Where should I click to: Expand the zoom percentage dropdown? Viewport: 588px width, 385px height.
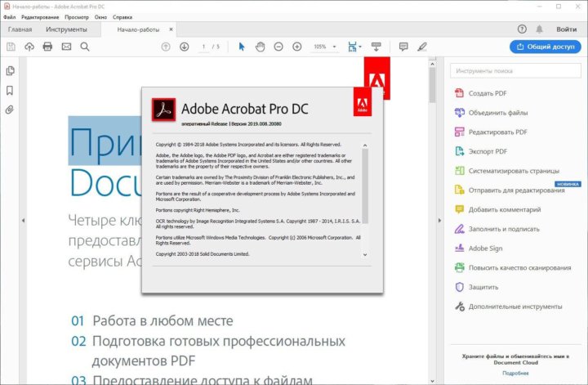coord(334,47)
